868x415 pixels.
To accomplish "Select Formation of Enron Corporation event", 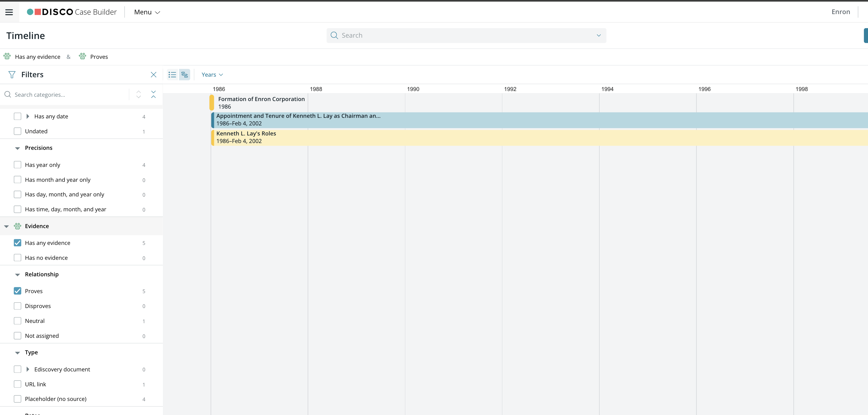I will pyautogui.click(x=258, y=103).
